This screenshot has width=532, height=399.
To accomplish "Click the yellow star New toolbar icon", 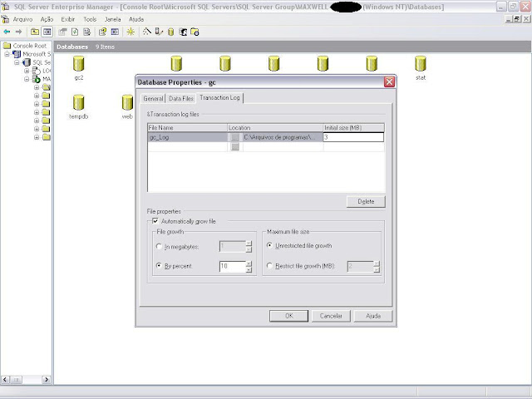I will tap(131, 32).
